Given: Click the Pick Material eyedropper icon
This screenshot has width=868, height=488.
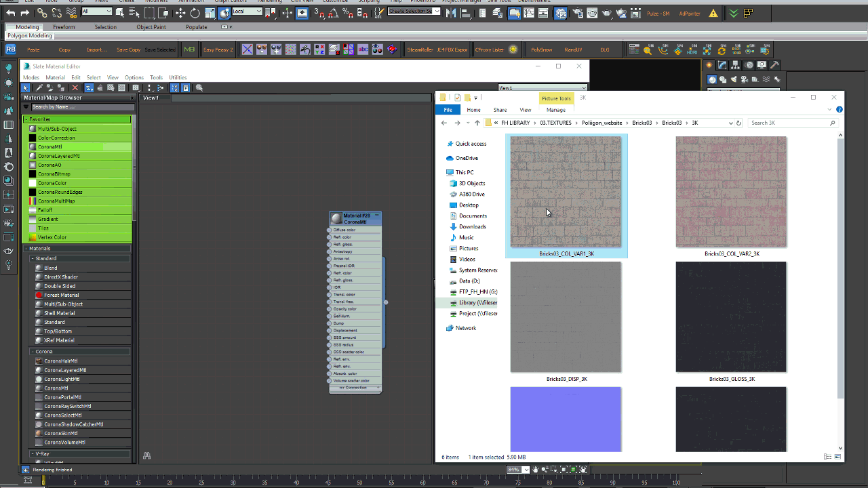Looking at the screenshot, I should pos(39,88).
